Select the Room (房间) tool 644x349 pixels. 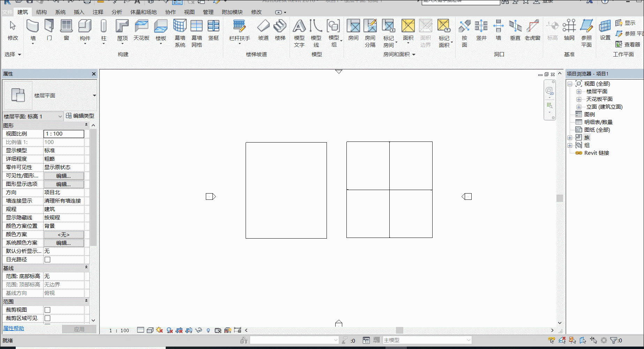point(353,31)
